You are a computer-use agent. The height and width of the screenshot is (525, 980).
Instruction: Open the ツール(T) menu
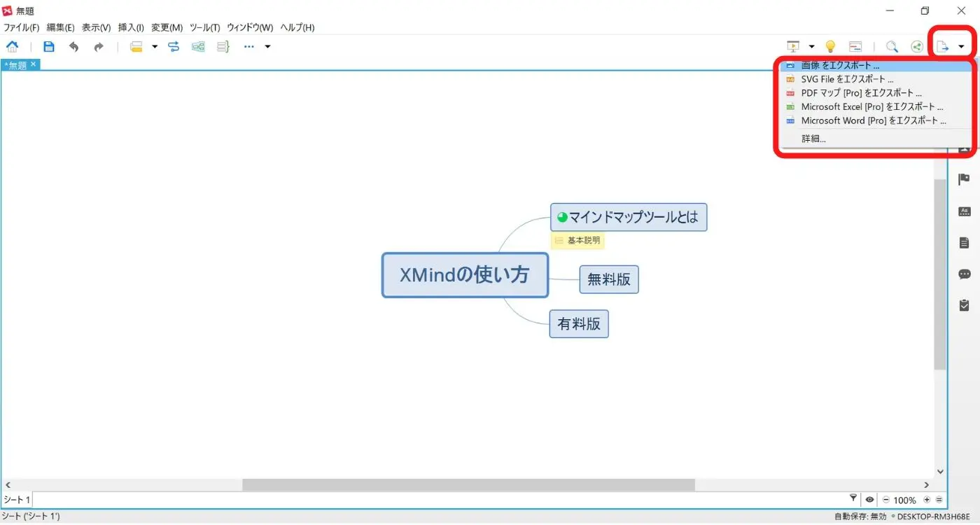click(204, 28)
